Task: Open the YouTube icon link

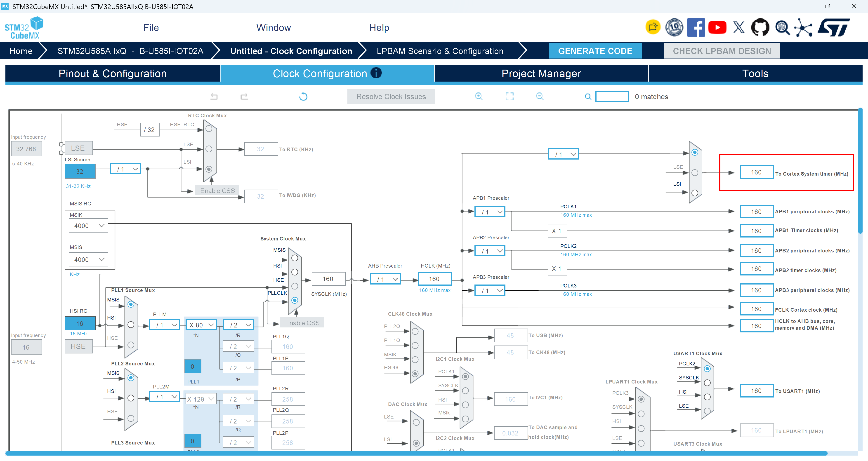Action: pos(717,27)
